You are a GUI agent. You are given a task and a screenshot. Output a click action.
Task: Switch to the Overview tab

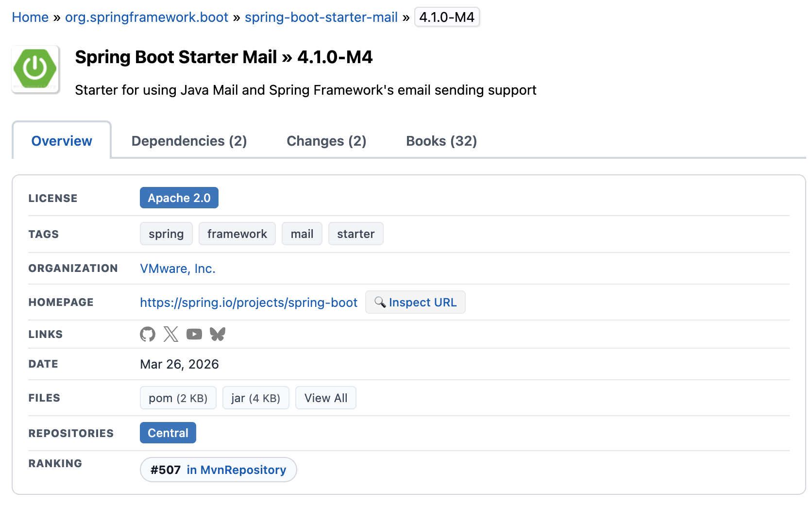pyautogui.click(x=62, y=141)
